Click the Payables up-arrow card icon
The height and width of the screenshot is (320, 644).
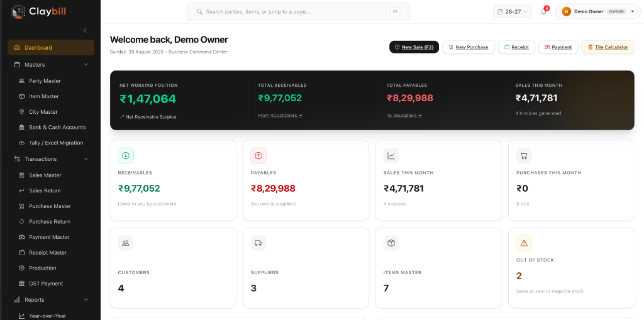pos(258,156)
